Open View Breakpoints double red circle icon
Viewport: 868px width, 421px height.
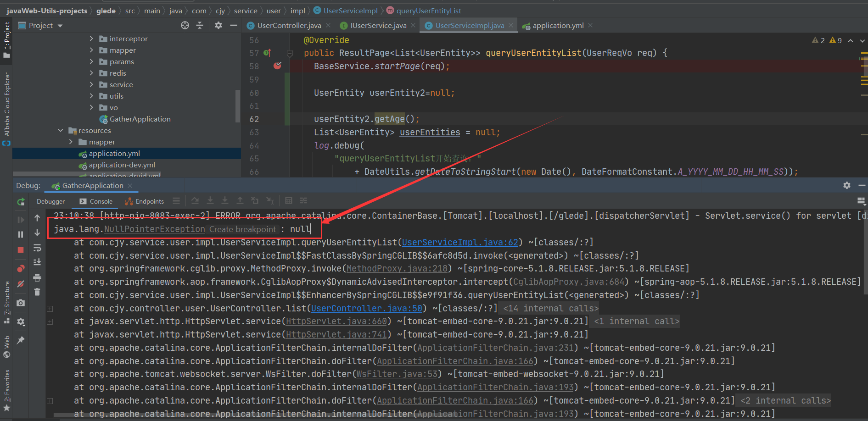point(21,269)
